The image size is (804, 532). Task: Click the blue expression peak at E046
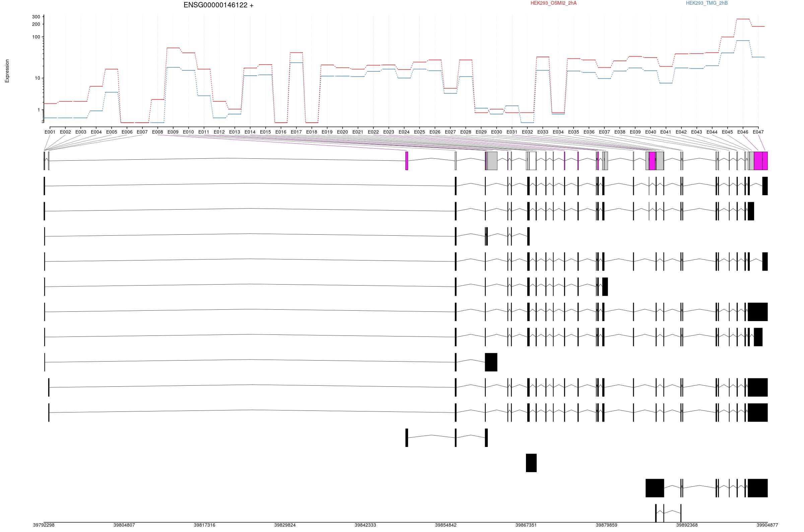[x=743, y=41]
